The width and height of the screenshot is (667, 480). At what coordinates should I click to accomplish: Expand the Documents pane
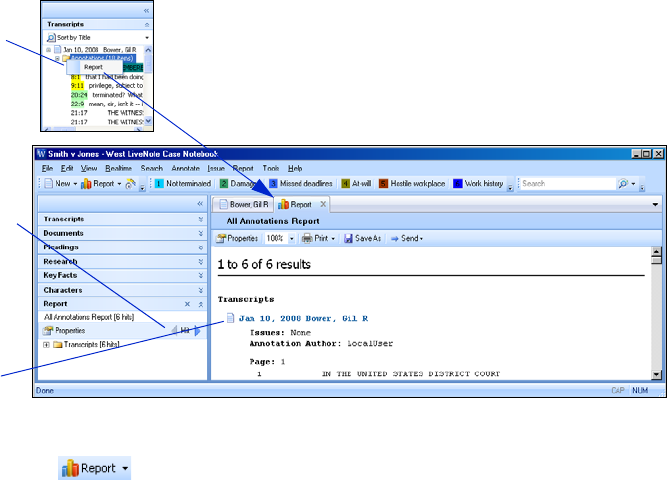click(x=201, y=234)
